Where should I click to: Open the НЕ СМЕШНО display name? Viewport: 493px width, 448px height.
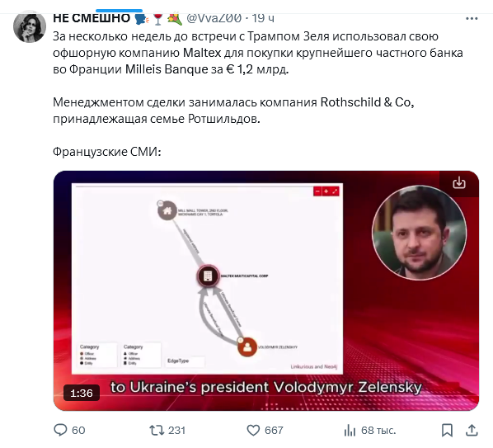pos(92,18)
